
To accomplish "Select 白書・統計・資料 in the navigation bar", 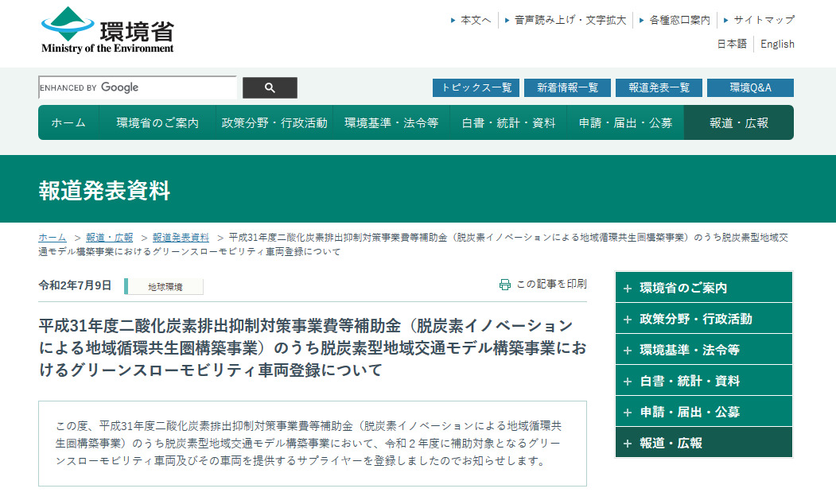I will [509, 122].
